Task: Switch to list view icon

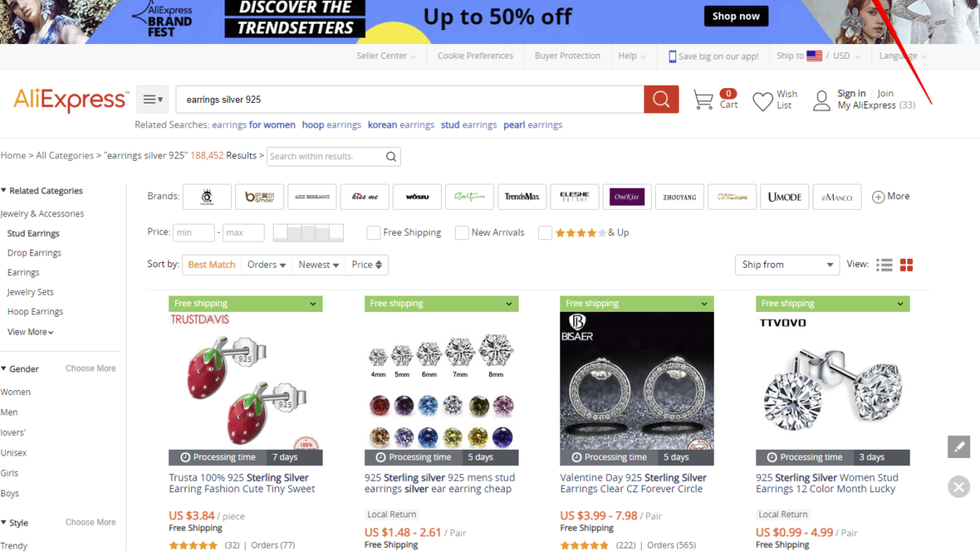Action: (x=884, y=265)
